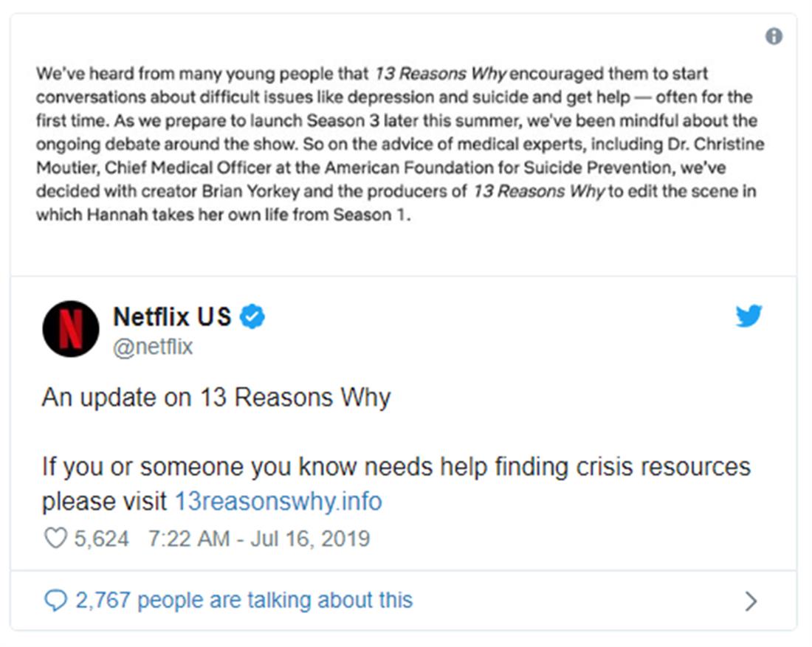
Task: Click the Twitter bird logo
Action: (x=749, y=316)
